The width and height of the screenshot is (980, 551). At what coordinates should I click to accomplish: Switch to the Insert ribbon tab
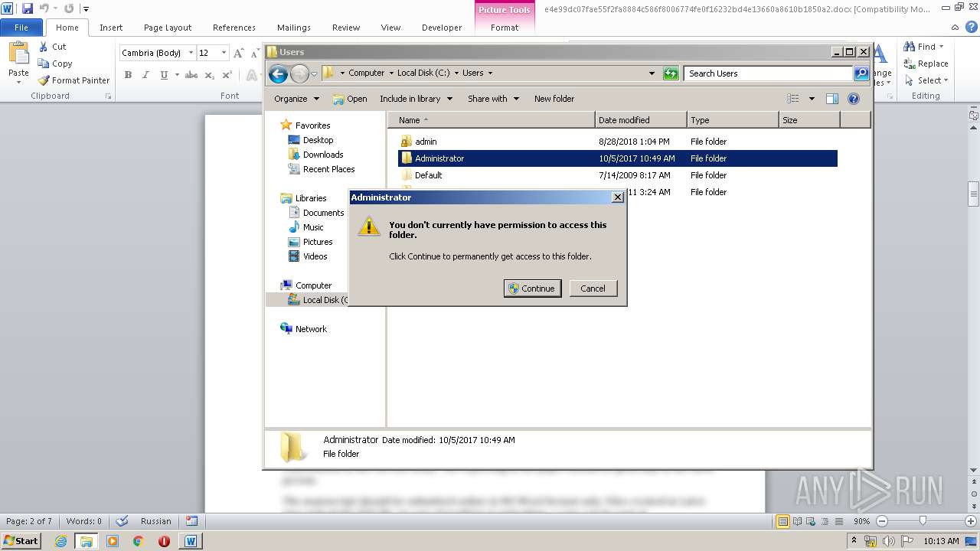[111, 28]
